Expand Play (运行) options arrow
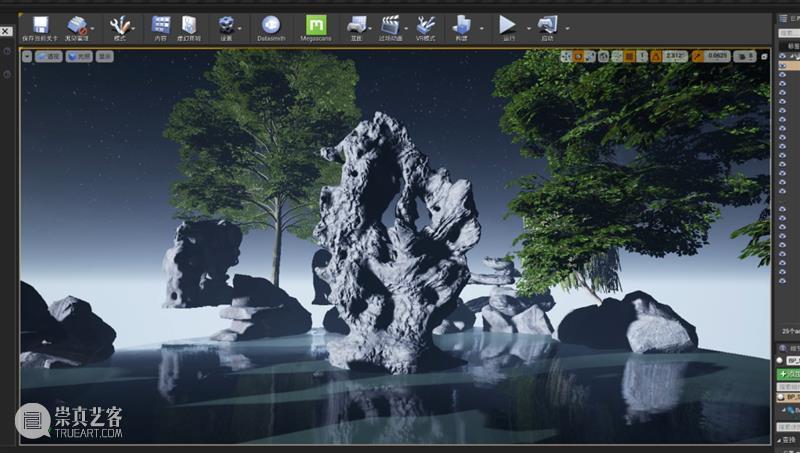 [529, 28]
